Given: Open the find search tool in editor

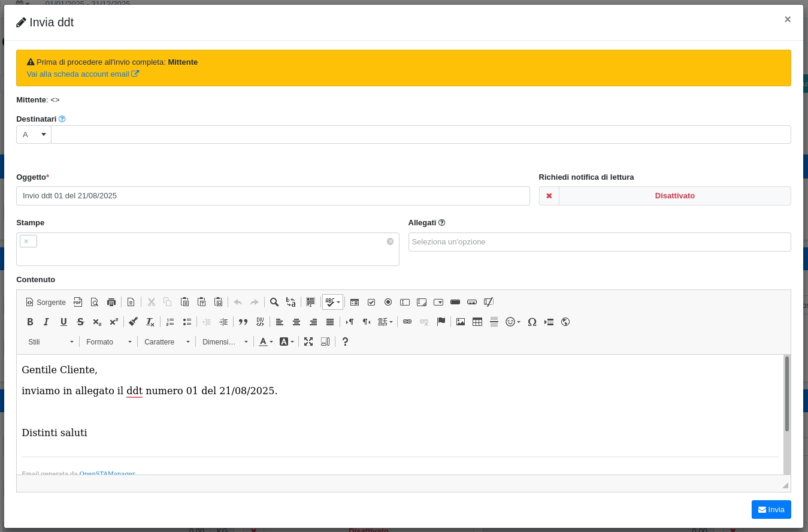Looking at the screenshot, I should [274, 302].
